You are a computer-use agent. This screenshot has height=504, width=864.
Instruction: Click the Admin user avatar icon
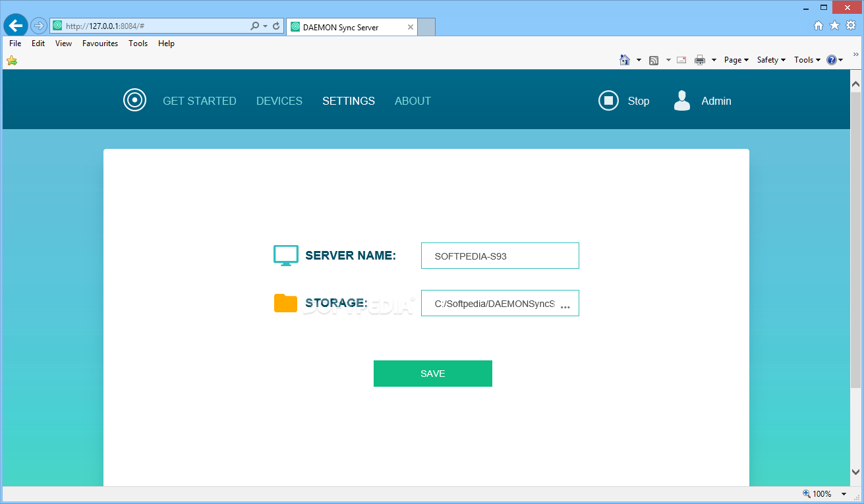click(x=682, y=101)
